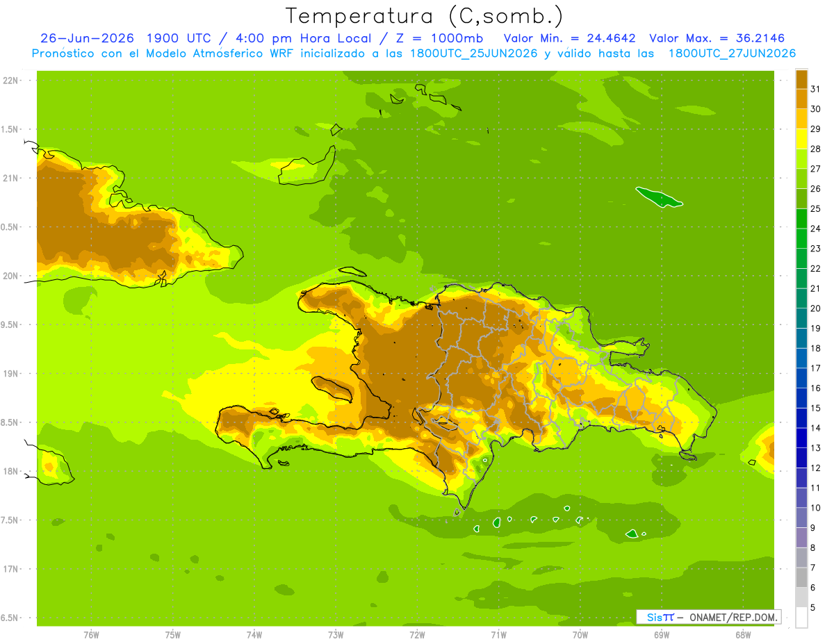This screenshot has height=644, width=834.
Task: Click legend value "8"
Action: [813, 547]
